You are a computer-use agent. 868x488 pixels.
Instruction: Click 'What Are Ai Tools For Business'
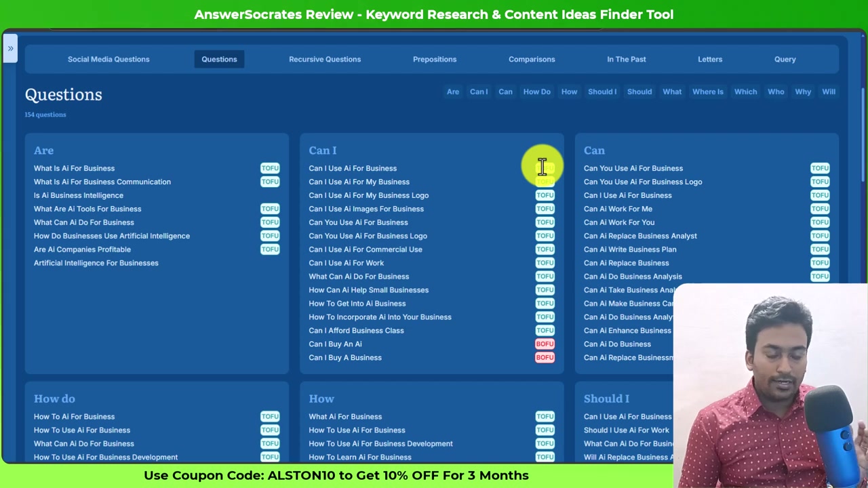(87, 209)
